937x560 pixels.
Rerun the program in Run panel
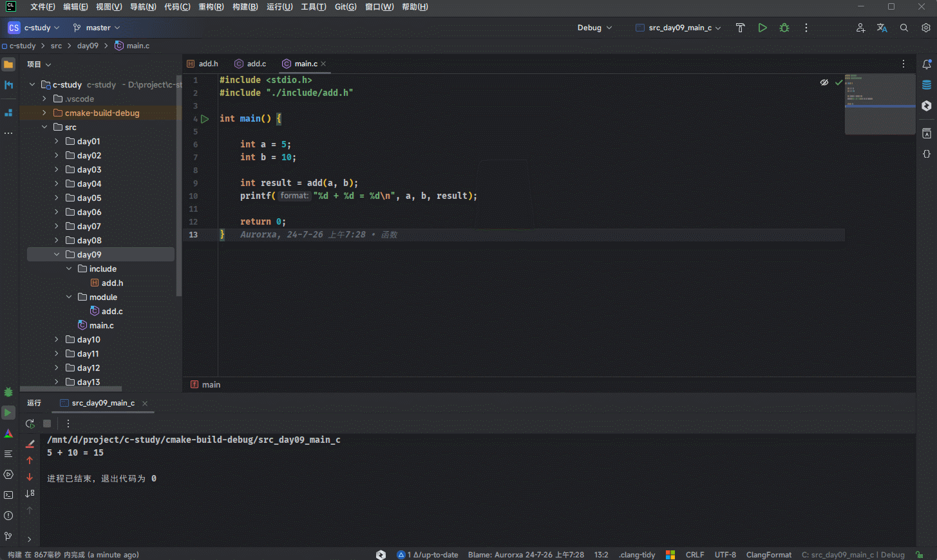pos(30,424)
